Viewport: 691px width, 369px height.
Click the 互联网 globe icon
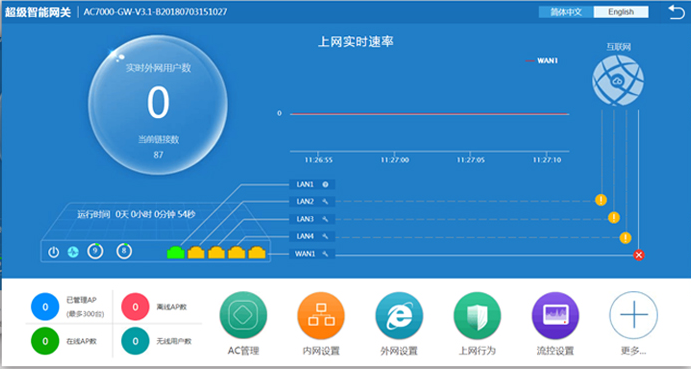[x=618, y=80]
